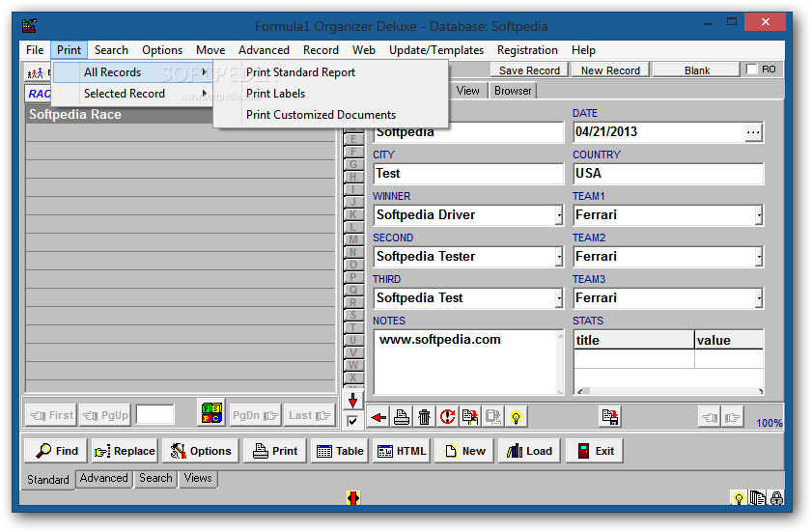
Task: Click the status bar padlock icon
Action: (776, 498)
